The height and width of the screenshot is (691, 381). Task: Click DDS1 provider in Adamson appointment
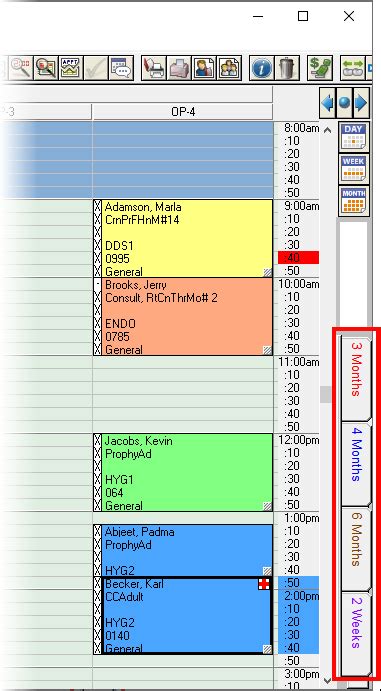[x=119, y=246]
